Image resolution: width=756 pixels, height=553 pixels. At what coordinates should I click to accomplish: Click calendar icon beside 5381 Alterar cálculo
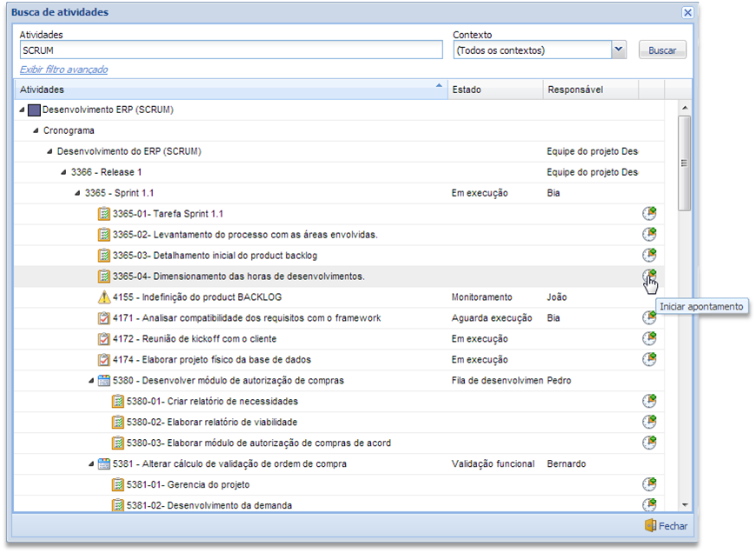[103, 463]
